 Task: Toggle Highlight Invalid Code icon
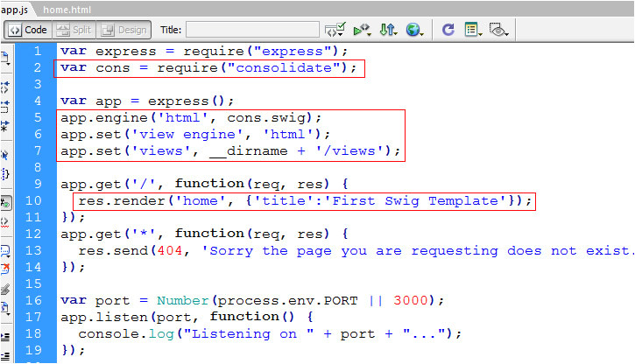[5, 222]
